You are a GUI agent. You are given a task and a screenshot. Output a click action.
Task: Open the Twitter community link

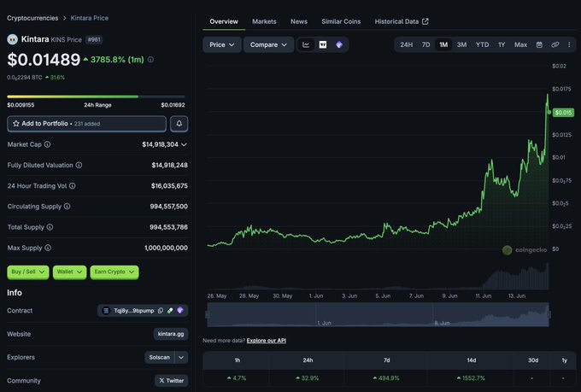click(x=171, y=381)
